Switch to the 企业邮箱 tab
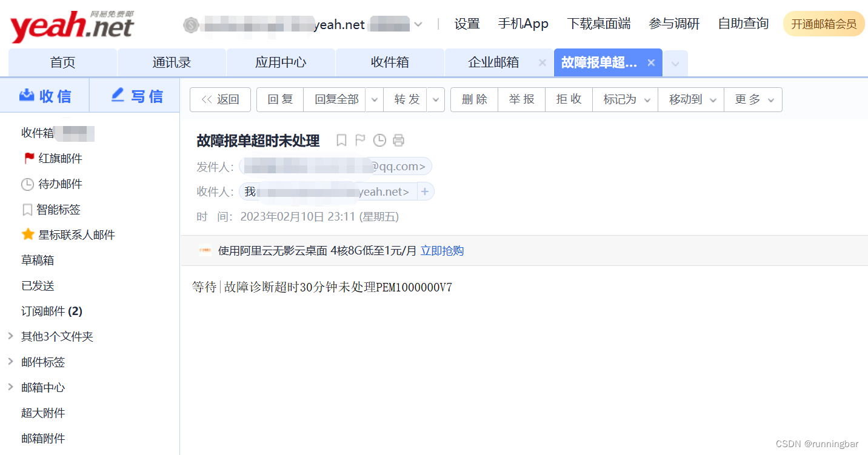 (493, 62)
